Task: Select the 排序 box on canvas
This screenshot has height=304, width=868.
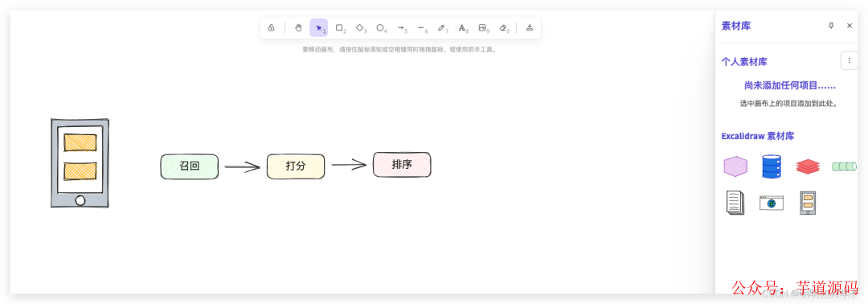Action: pyautogui.click(x=402, y=164)
